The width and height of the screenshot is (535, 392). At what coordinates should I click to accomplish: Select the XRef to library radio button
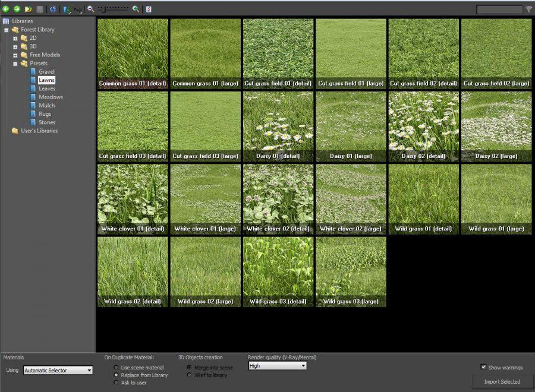pos(189,375)
